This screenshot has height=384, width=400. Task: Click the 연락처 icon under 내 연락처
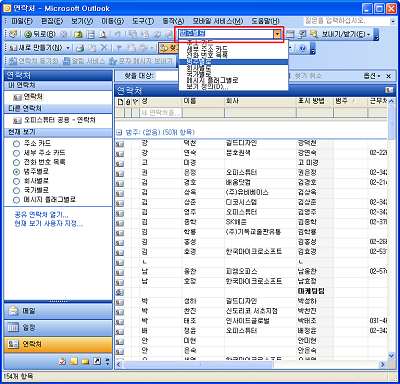18,97
